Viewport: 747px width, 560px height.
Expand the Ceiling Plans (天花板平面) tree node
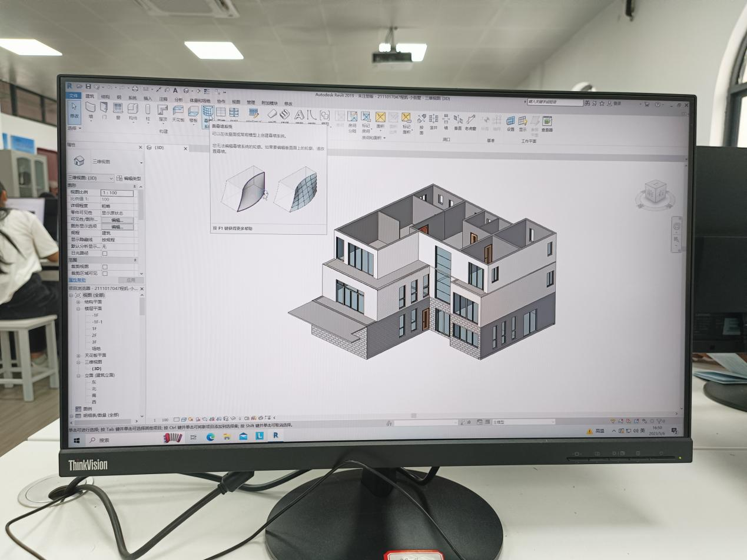(79, 355)
